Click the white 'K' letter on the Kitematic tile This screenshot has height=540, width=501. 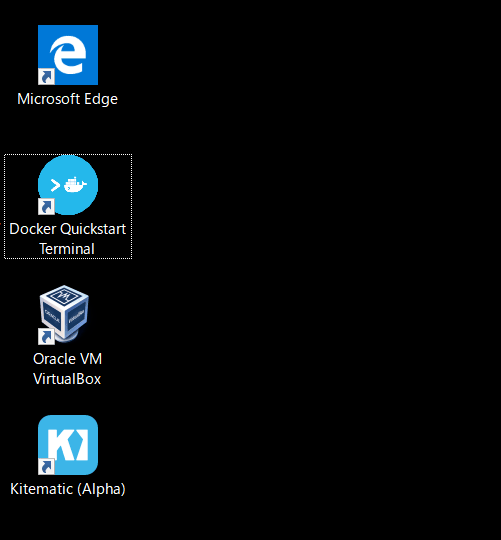pos(68,445)
